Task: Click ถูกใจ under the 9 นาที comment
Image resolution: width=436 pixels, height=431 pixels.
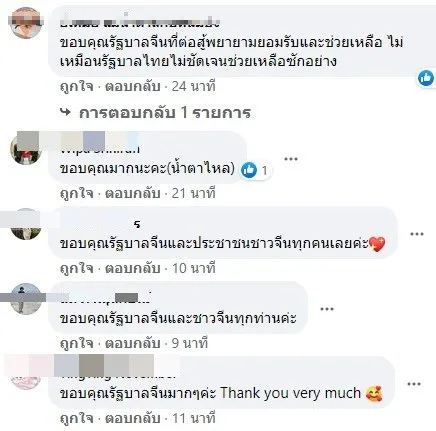Action: 77,343
